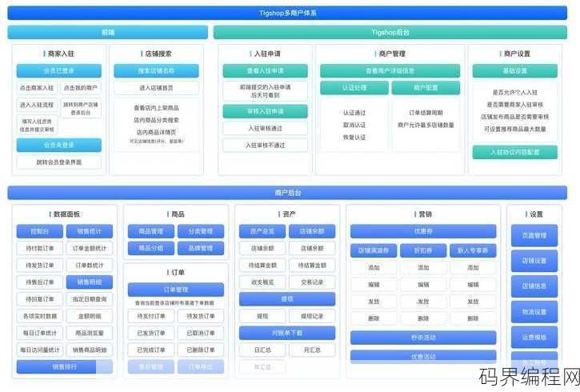The width and height of the screenshot is (580, 392).
Task: Click the 审核入驻申请 green block
Action: pos(265,111)
